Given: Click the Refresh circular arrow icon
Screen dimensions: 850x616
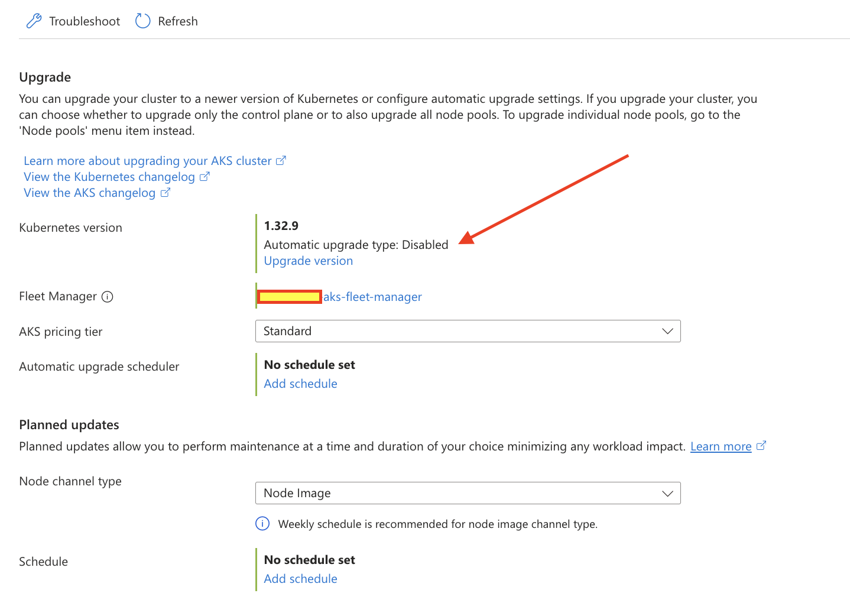Looking at the screenshot, I should [x=143, y=21].
